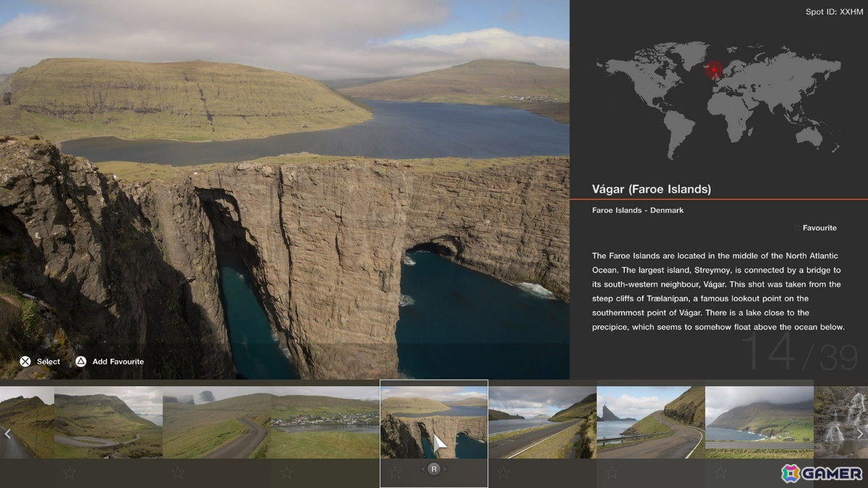
Task: Open the cloudy fjord village thumbnail
Action: point(759,422)
